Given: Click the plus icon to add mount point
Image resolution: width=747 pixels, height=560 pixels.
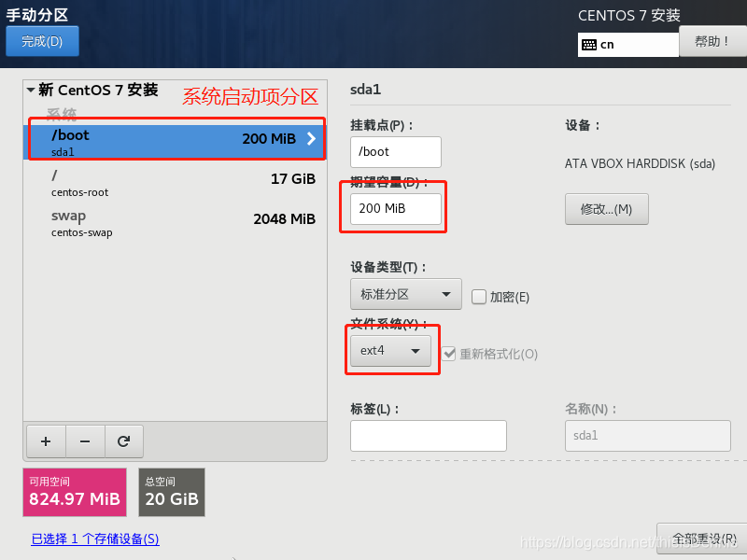Looking at the screenshot, I should tap(46, 441).
